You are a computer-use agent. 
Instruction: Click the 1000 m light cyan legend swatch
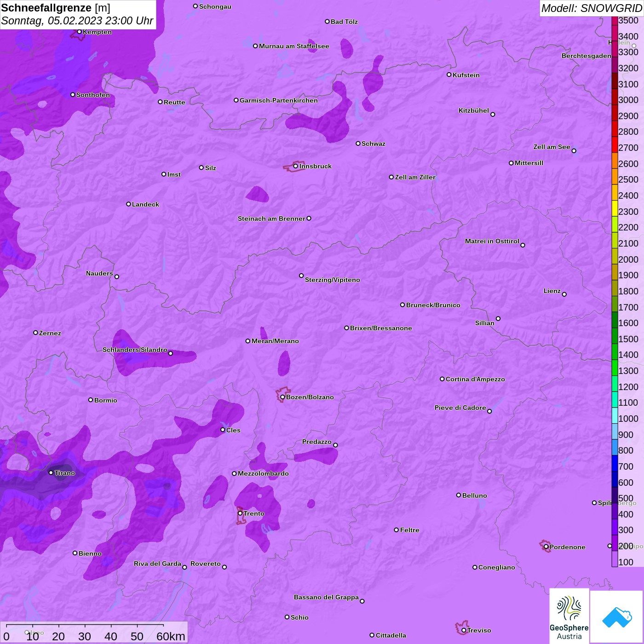[x=615, y=415]
